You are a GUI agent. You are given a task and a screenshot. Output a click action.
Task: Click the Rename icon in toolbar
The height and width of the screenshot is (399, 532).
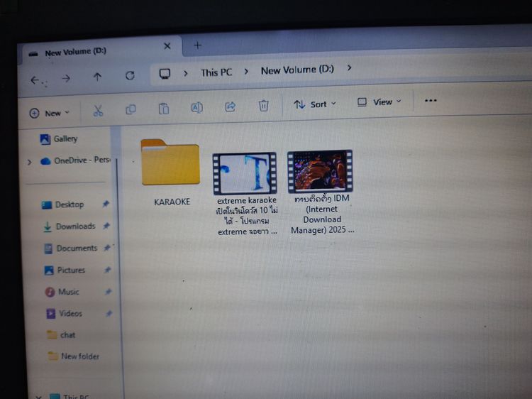197,108
